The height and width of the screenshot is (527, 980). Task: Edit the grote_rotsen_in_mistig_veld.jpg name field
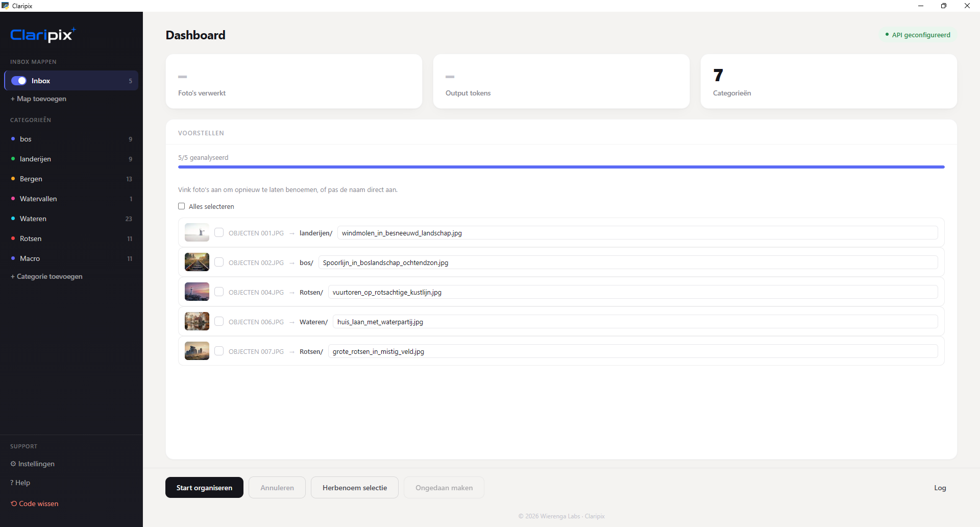point(633,351)
